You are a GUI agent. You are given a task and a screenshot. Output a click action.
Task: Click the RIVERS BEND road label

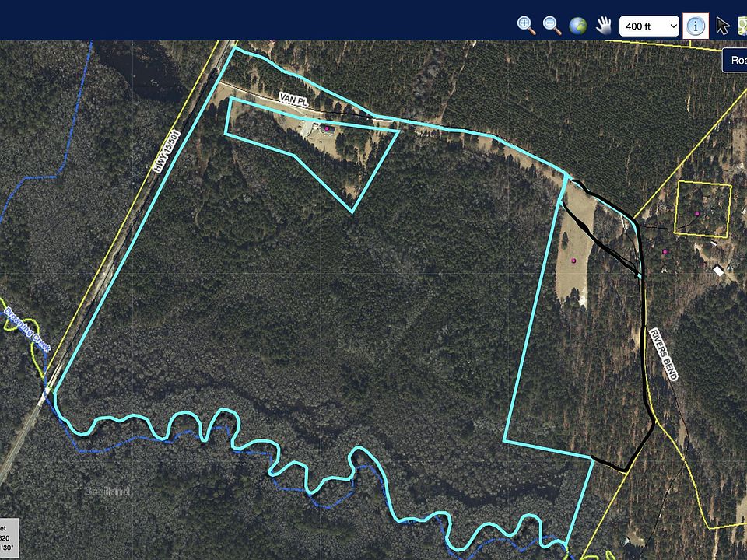663,355
